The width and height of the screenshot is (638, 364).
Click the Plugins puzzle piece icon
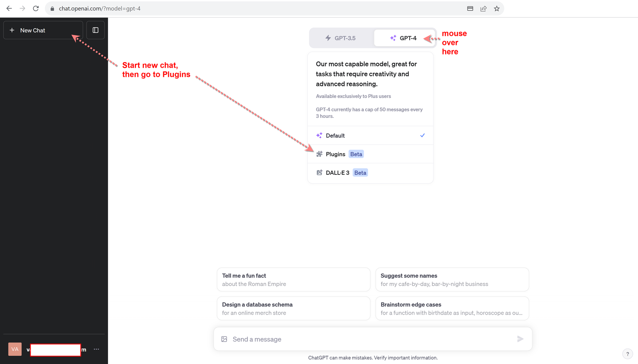[319, 154]
